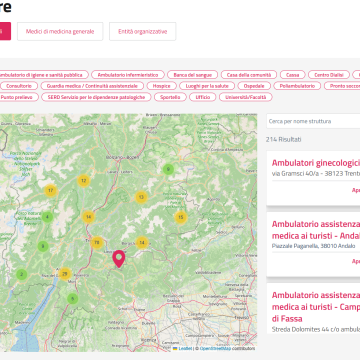The height and width of the screenshot is (360, 360).
Task: Open the green 4 cluster marker
Action: 47,217
